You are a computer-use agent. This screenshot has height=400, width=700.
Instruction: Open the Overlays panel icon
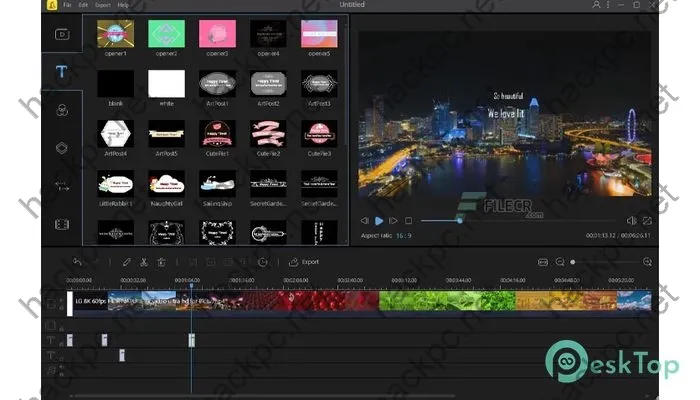point(62,147)
